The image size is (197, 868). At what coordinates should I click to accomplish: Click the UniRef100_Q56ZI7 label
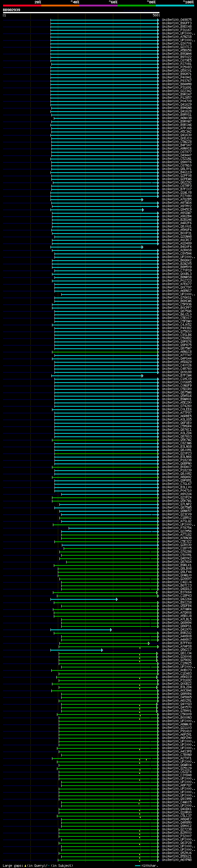[x=176, y=650]
